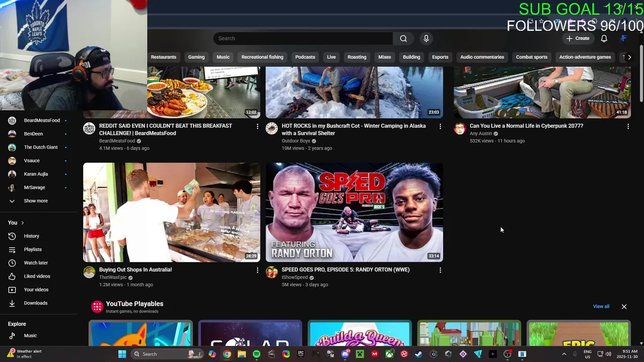Open Playlists from sidebar
The height and width of the screenshot is (362, 644).
click(x=39, y=249)
